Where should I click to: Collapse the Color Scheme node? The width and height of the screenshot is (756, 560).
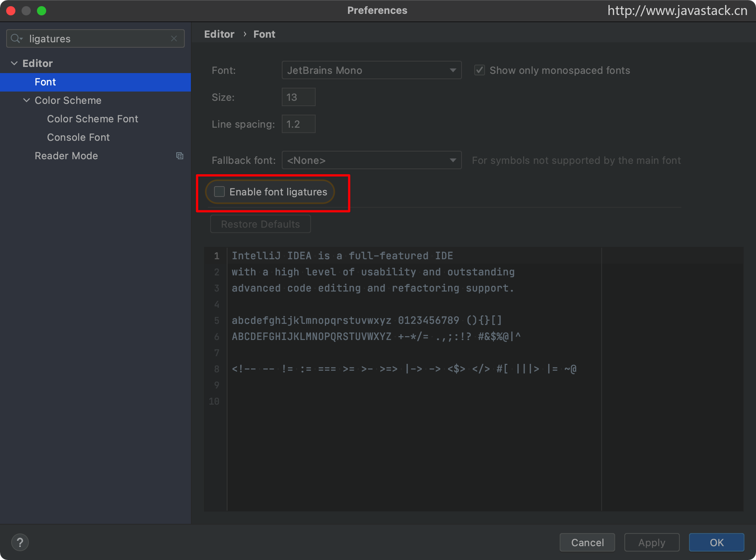[27, 100]
